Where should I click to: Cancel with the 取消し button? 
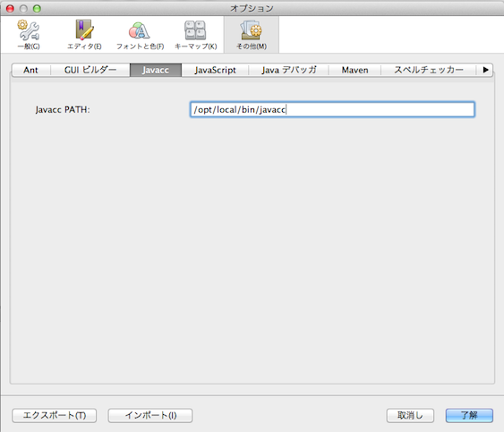tap(410, 415)
